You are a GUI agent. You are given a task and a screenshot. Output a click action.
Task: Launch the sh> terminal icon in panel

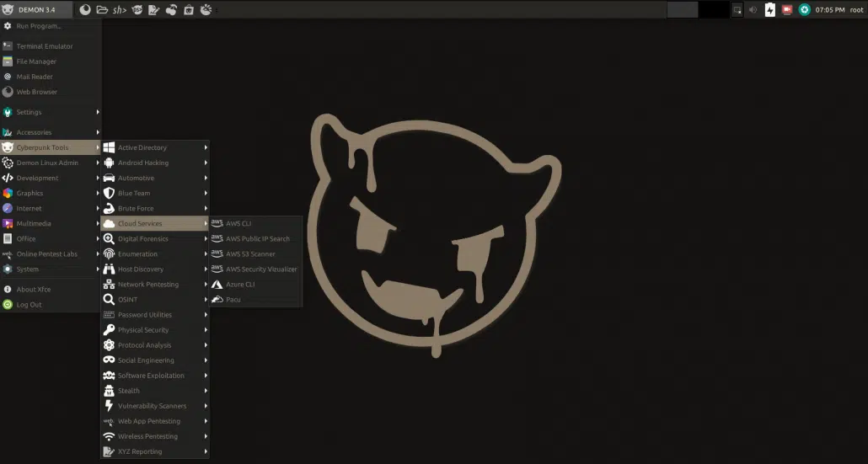[120, 9]
